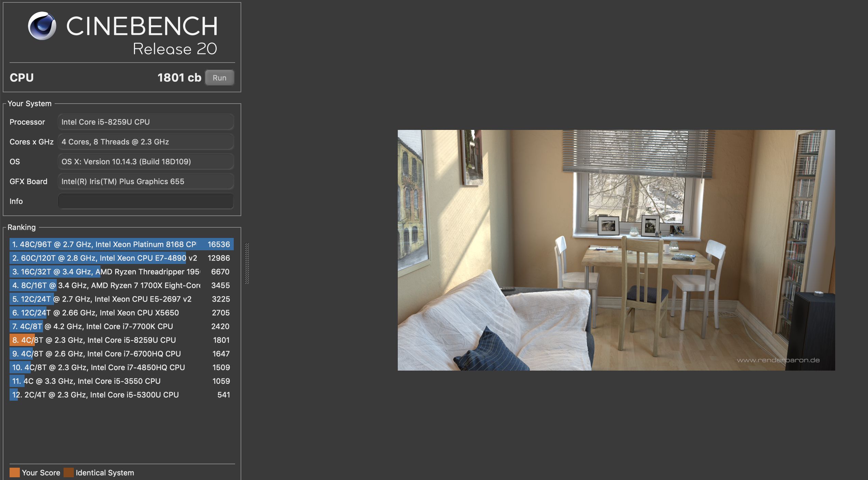Click the blue Identical System legend swatch
Viewport: 868px width, 480px height.
(69, 472)
